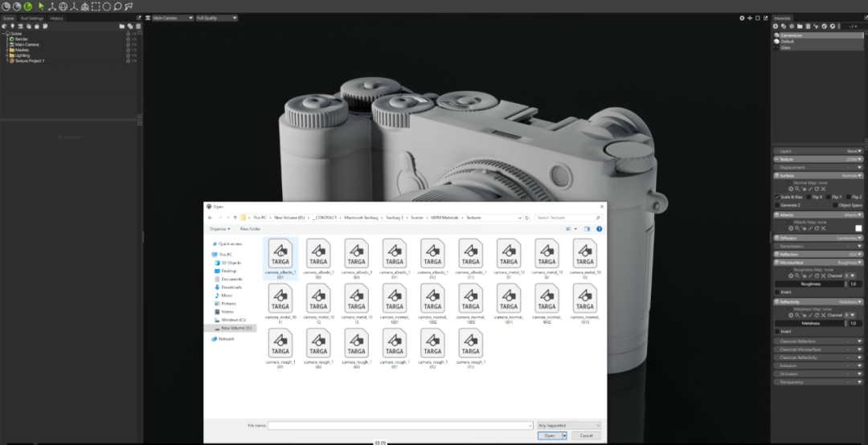Adjust the Roughness slider
The image size is (868, 445).
811,284
